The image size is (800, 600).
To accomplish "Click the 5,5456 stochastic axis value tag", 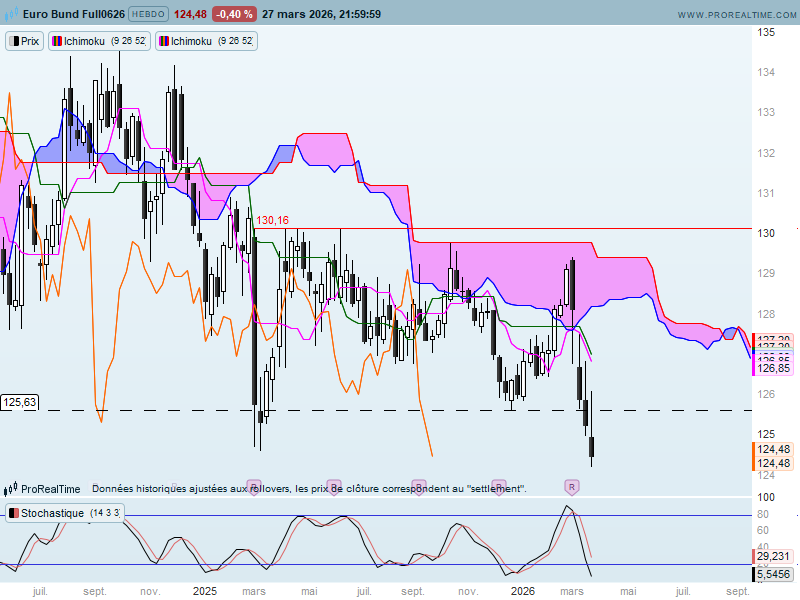I will point(773,574).
